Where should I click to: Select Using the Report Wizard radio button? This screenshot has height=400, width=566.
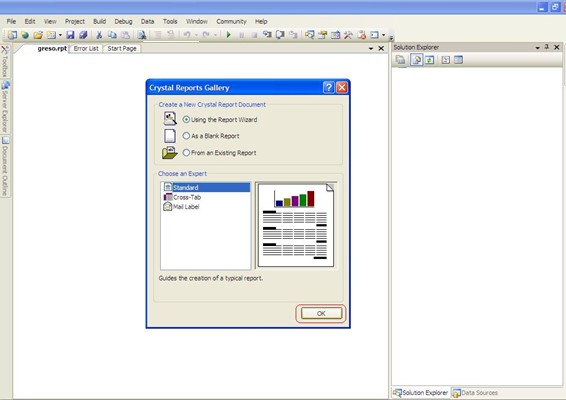click(x=186, y=119)
